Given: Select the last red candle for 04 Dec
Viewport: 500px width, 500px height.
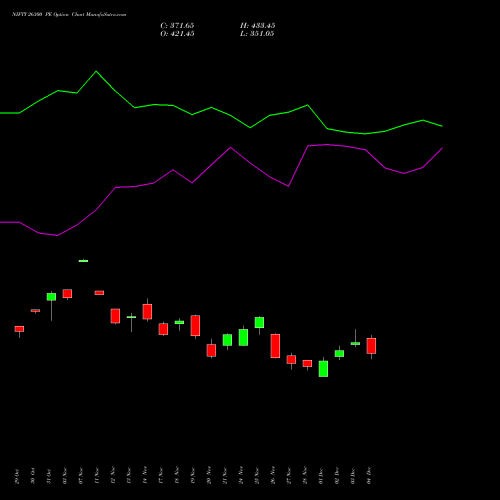Looking at the screenshot, I should [371, 346].
